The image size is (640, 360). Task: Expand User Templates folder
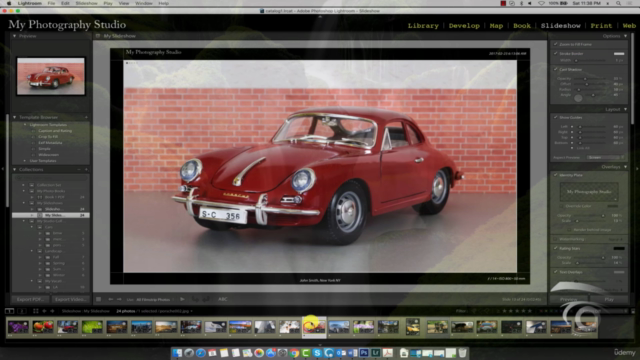tap(24, 161)
